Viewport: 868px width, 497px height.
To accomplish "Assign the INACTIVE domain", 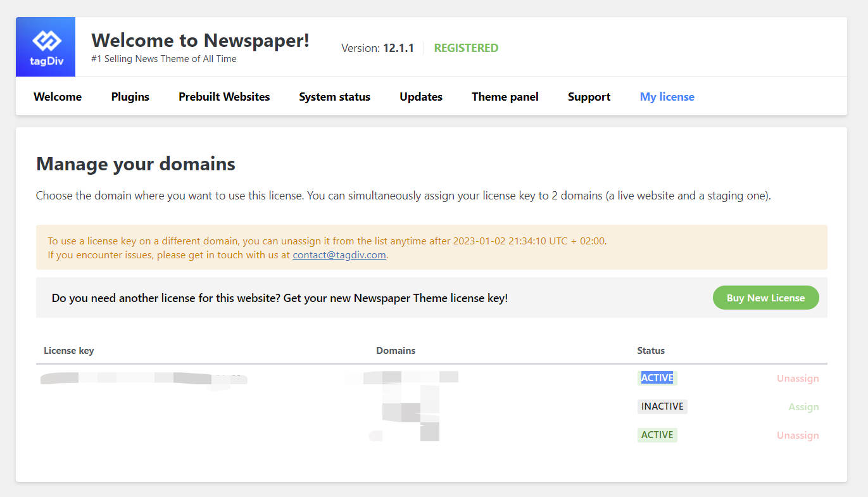I will pyautogui.click(x=803, y=407).
